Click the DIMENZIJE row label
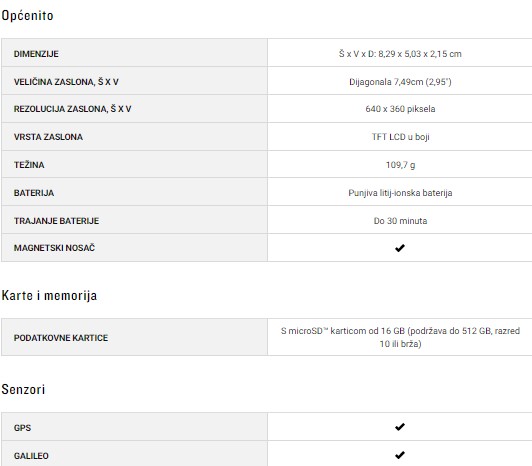Viewport: 532px width, 466px height. coord(36,54)
